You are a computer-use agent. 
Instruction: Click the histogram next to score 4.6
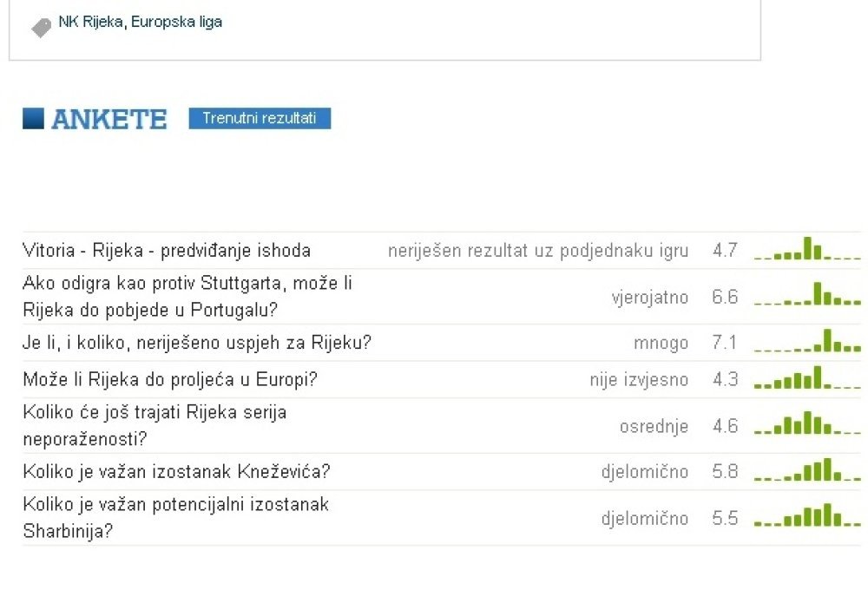point(807,423)
